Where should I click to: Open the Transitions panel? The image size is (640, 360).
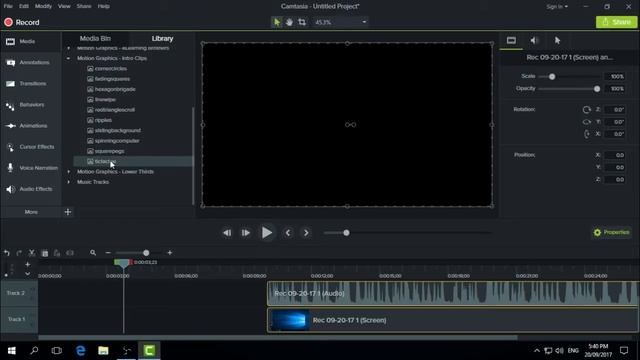[x=31, y=84]
